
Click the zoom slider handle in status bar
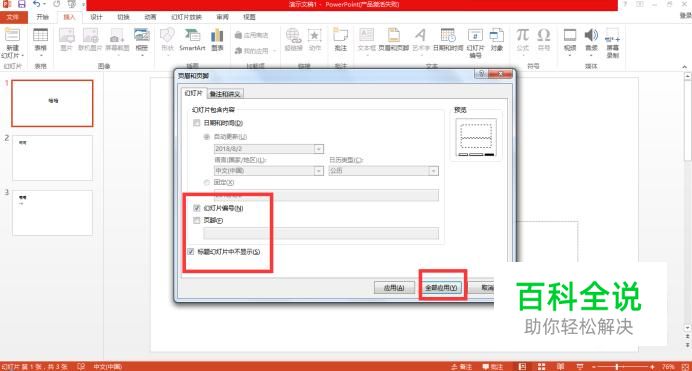617,367
